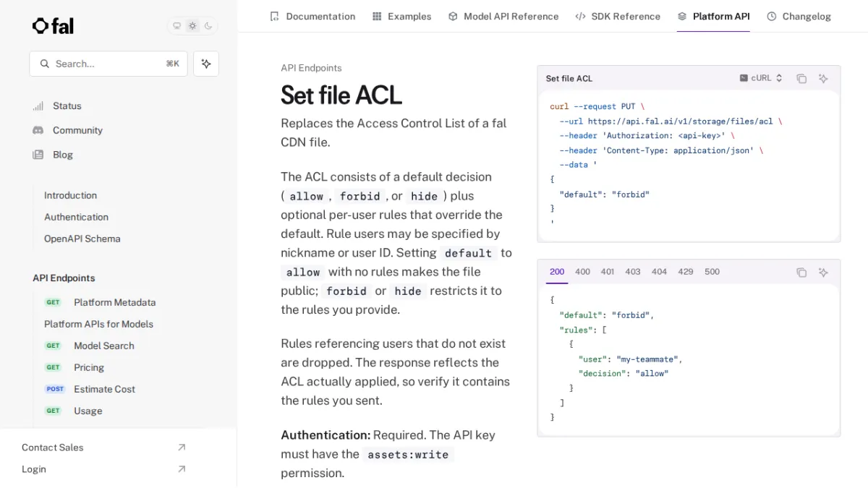The height and width of the screenshot is (488, 868).
Task: Click the Set file ACL heading
Action: (341, 95)
